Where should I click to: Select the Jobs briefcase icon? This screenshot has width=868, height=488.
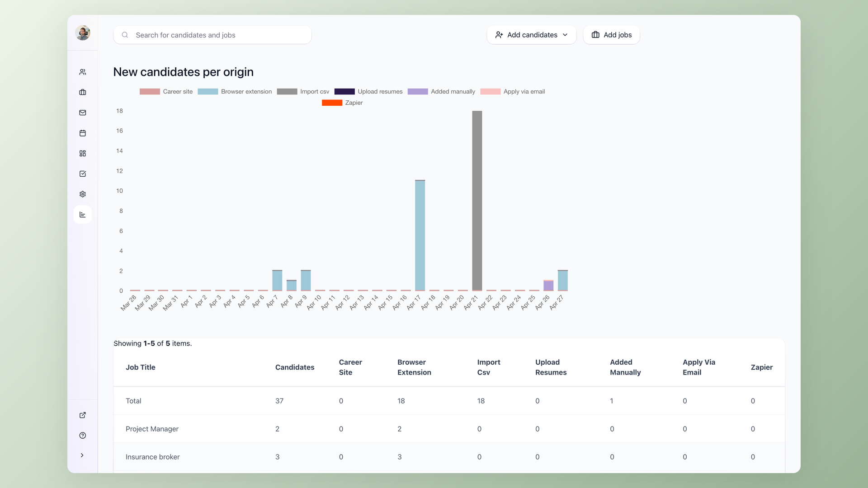pyautogui.click(x=82, y=92)
